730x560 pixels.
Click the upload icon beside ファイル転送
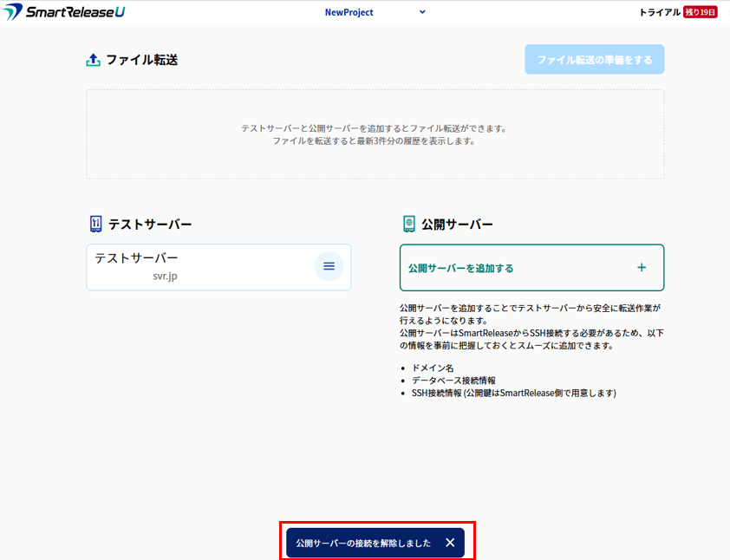(x=94, y=60)
